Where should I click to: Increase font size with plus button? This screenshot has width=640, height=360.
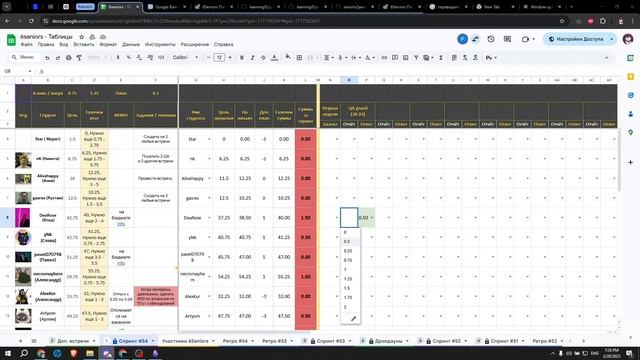tap(230, 58)
